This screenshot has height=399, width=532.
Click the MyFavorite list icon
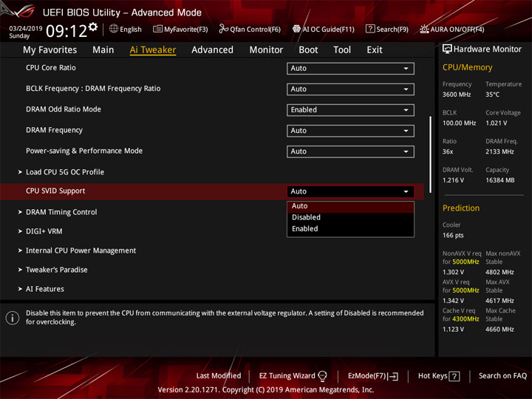pyautogui.click(x=157, y=29)
